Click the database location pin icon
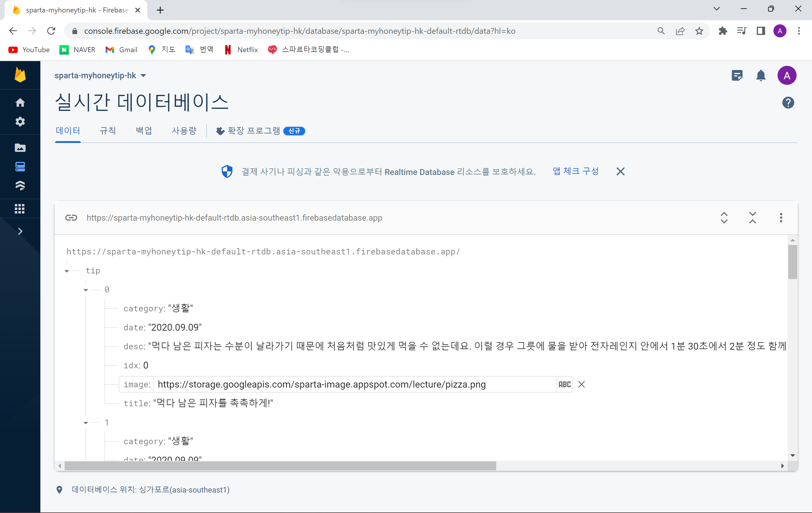Screen dimensions: 812x513 59,489
